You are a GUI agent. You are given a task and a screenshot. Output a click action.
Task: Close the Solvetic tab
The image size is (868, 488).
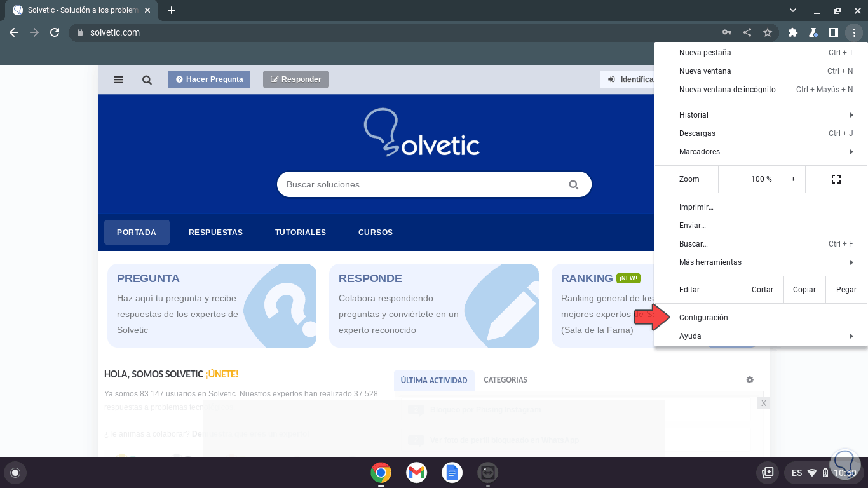click(x=147, y=10)
